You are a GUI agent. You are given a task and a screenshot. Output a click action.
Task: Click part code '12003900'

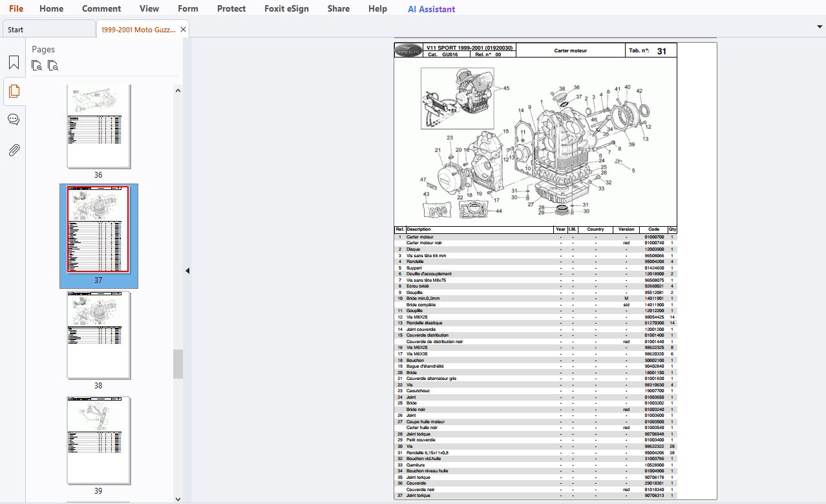click(x=654, y=249)
